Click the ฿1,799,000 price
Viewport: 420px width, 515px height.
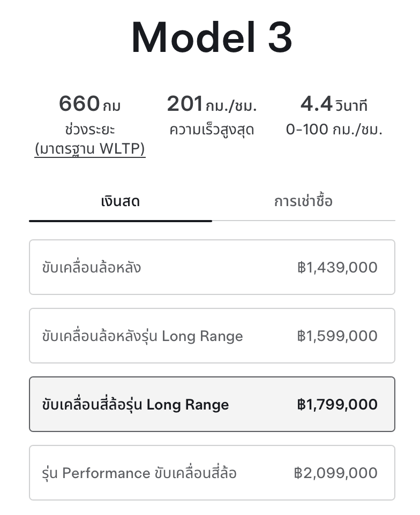coord(337,405)
